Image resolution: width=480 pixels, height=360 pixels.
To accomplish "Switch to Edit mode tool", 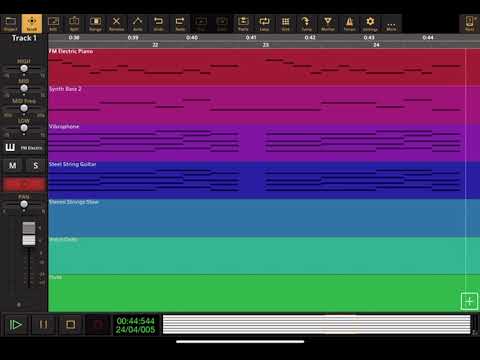I will [53, 23].
